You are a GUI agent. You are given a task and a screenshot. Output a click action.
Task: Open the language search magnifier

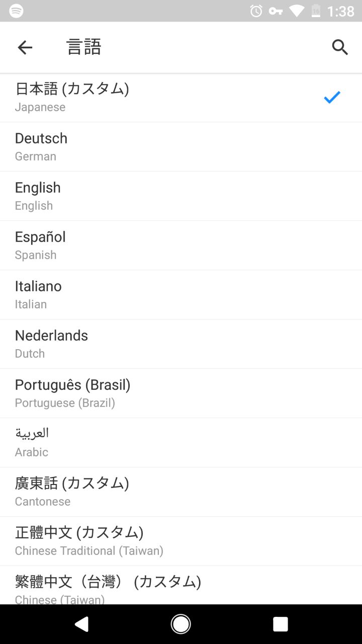click(340, 47)
